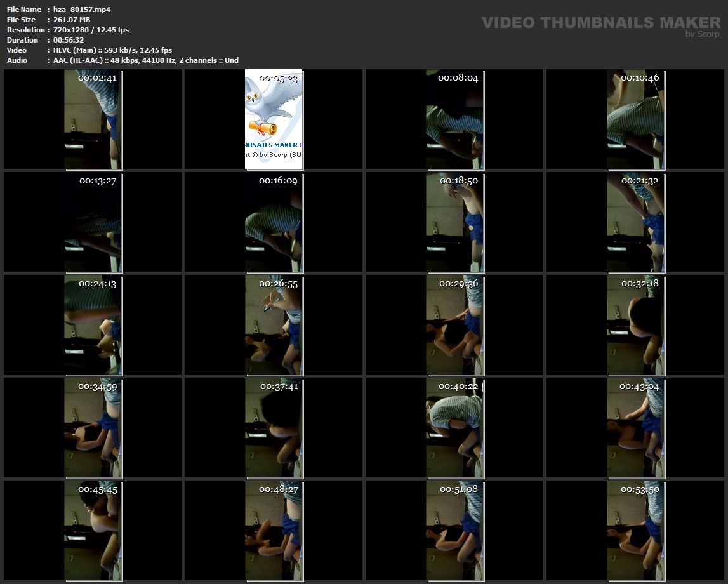Choose the frame stamped 00:21:32
Viewport: 728px width, 584px height.
(x=635, y=222)
